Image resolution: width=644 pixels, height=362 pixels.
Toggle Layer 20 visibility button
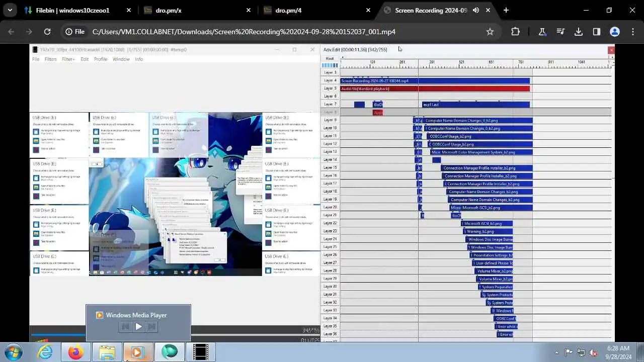330,207
